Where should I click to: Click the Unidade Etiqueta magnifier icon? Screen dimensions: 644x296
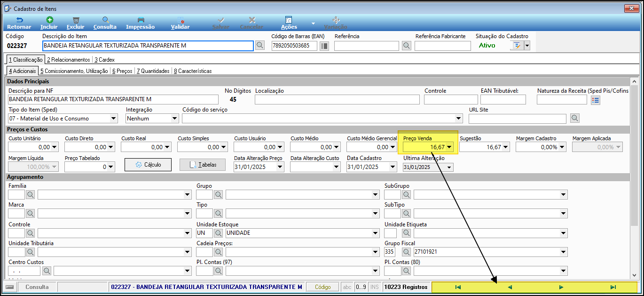click(x=406, y=233)
